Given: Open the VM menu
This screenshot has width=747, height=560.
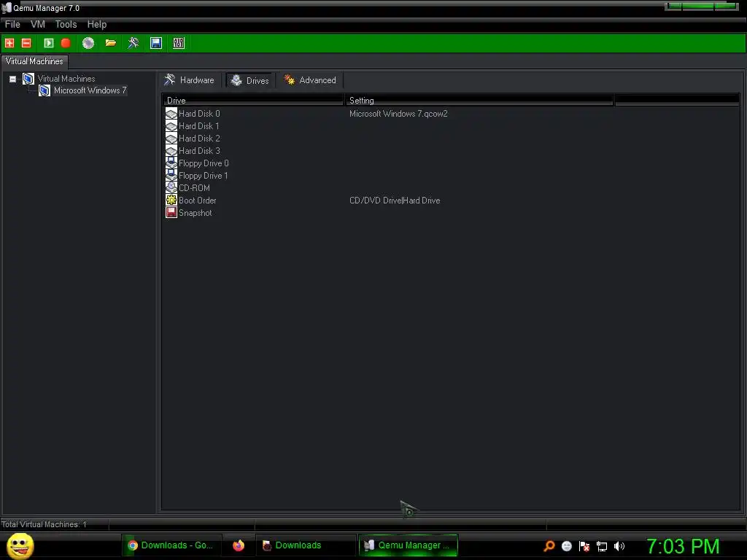Looking at the screenshot, I should pyautogui.click(x=38, y=24).
